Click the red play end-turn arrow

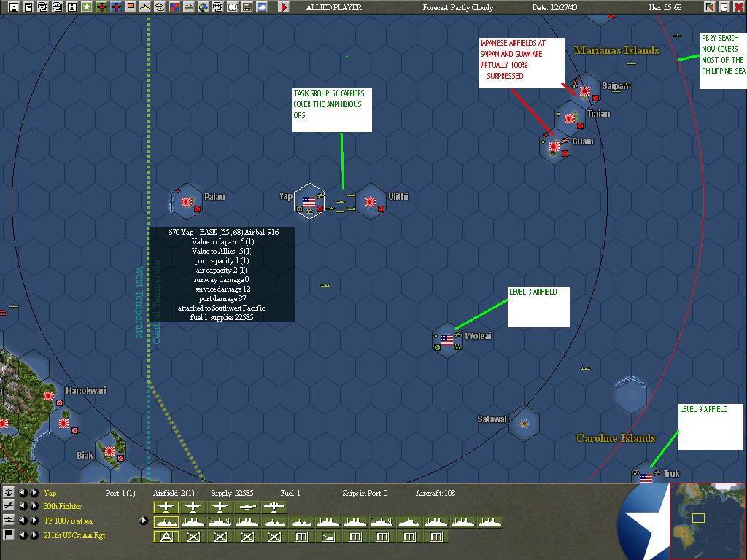[284, 7]
